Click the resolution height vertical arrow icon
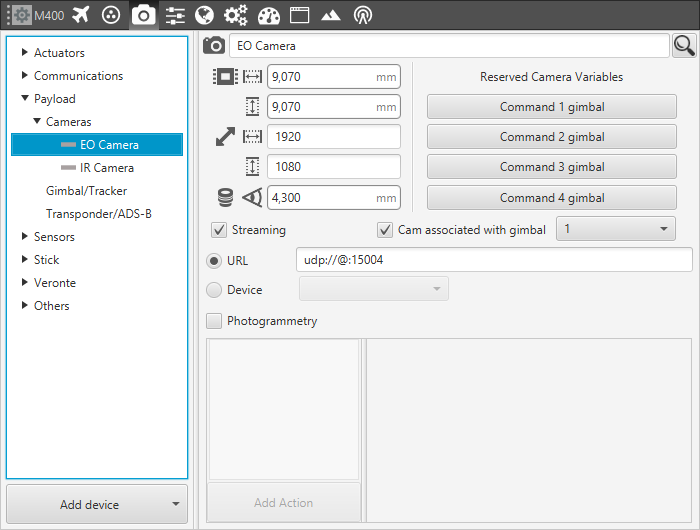The image size is (700, 530). click(253, 167)
